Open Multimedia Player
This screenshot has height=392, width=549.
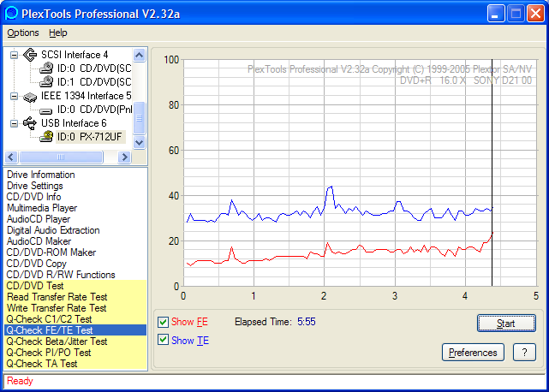[42, 208]
